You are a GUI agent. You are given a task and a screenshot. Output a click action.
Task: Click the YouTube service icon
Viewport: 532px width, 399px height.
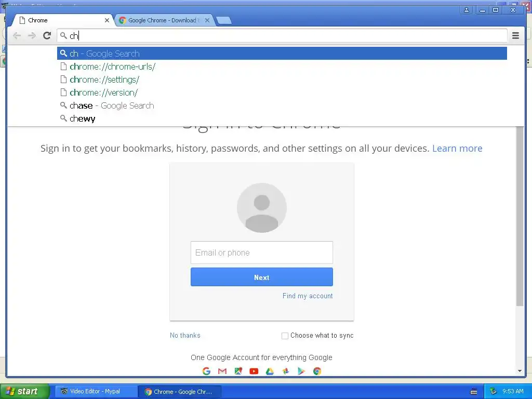(x=254, y=371)
